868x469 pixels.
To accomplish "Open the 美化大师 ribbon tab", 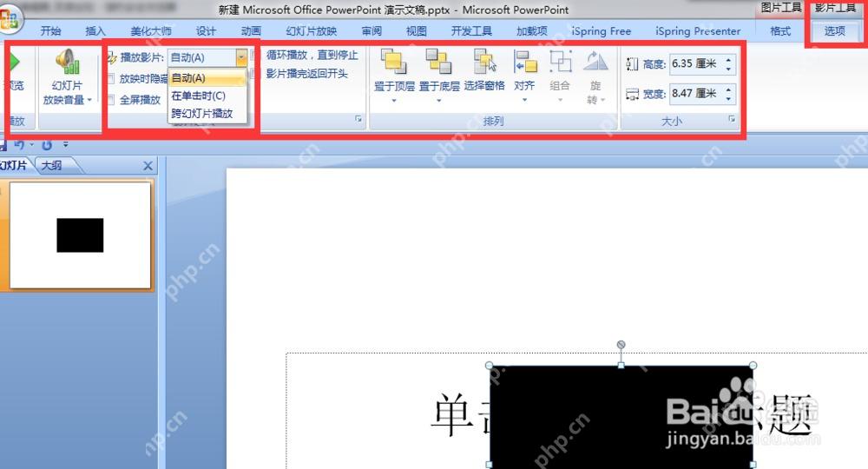I will click(150, 31).
